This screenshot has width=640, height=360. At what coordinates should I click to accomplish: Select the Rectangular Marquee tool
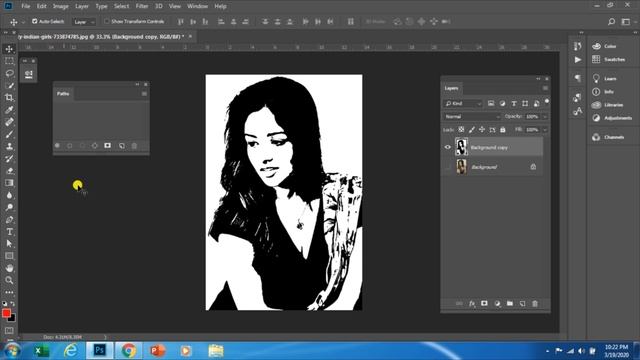pos(9,61)
